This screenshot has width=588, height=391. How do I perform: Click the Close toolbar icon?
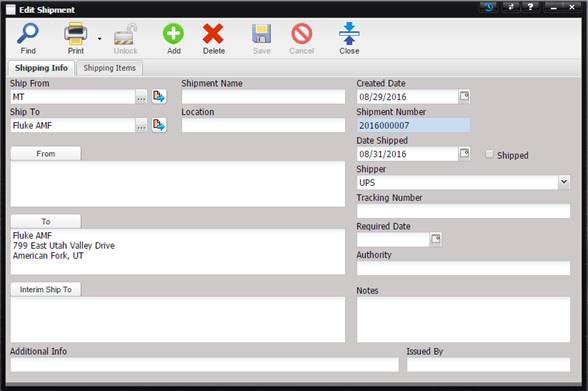[349, 33]
